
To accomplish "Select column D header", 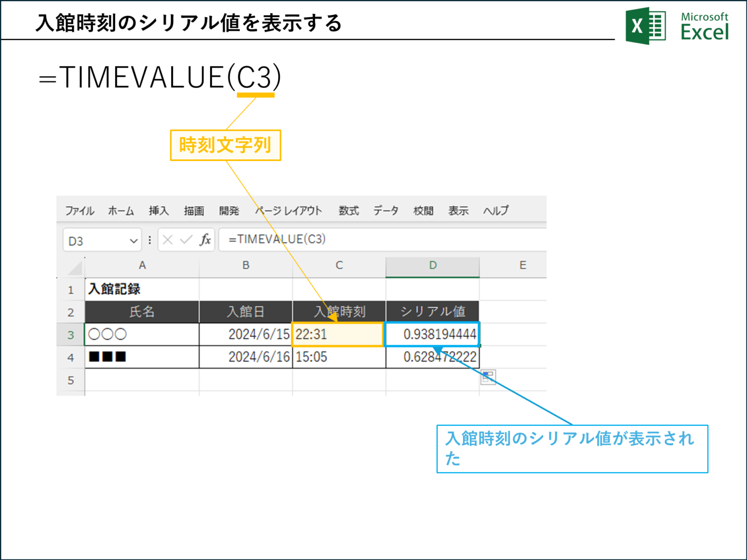I will pos(432,265).
